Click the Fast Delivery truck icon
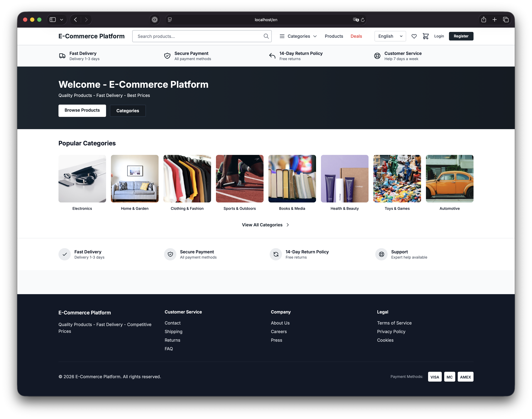This screenshot has height=419, width=532. [62, 56]
